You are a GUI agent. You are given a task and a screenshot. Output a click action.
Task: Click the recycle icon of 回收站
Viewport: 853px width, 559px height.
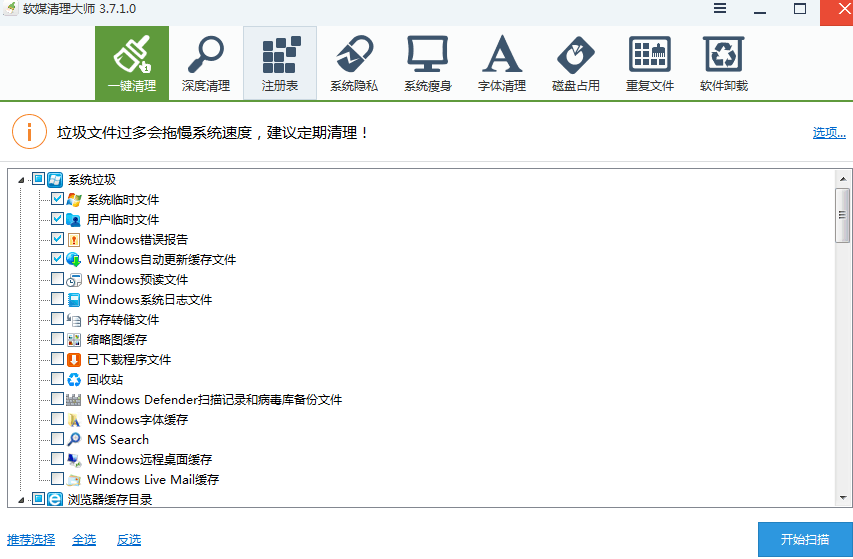(74, 380)
